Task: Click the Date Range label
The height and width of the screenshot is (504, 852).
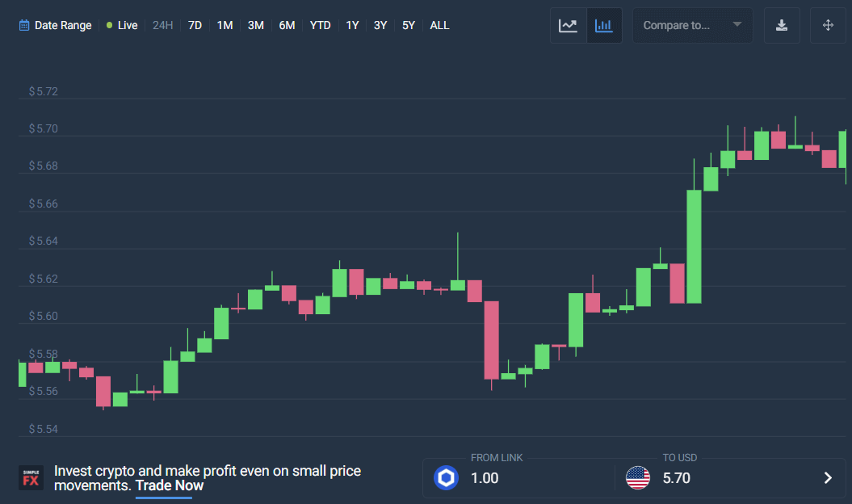Action: tap(63, 26)
